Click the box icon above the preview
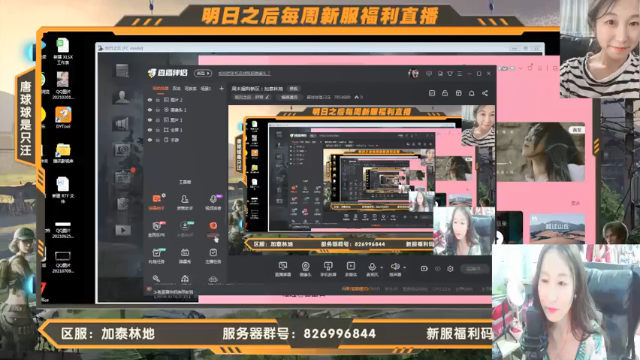640x360 pixels. (x=458, y=93)
